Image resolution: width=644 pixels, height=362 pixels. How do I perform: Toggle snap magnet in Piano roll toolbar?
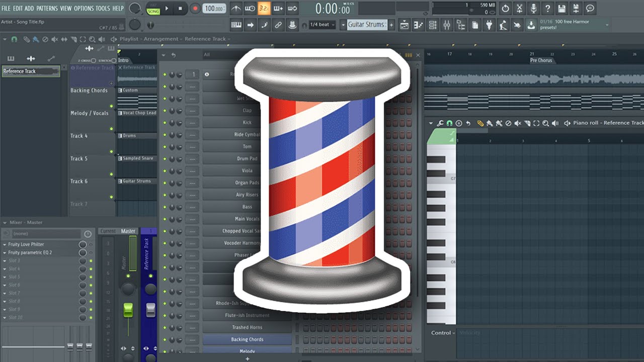(x=449, y=123)
